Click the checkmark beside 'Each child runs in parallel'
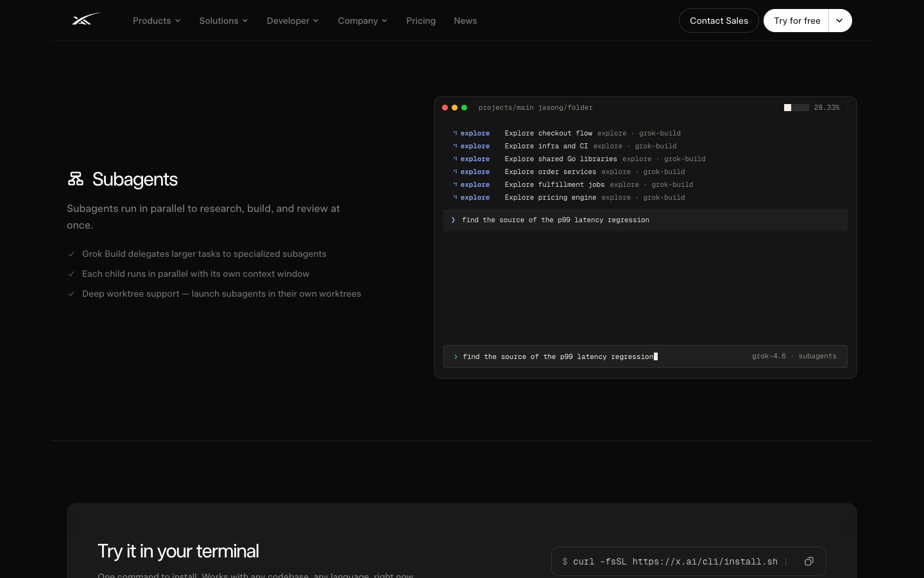This screenshot has width=924, height=578. pos(71,274)
